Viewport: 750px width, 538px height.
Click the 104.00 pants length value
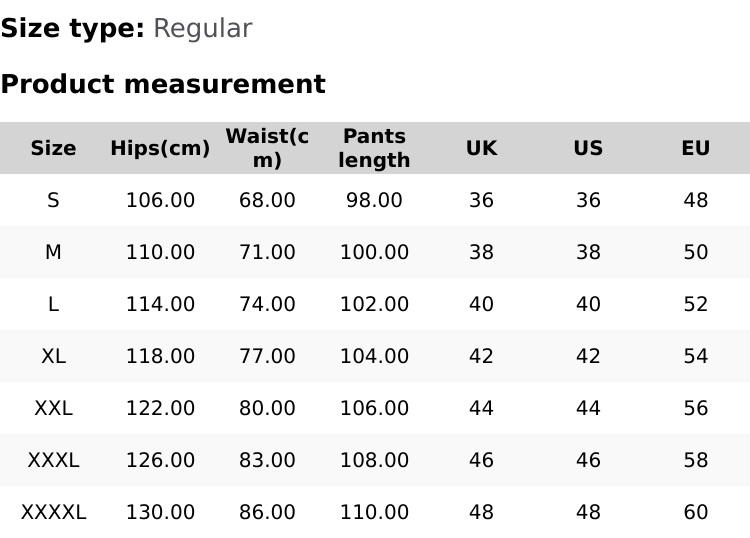pos(374,356)
